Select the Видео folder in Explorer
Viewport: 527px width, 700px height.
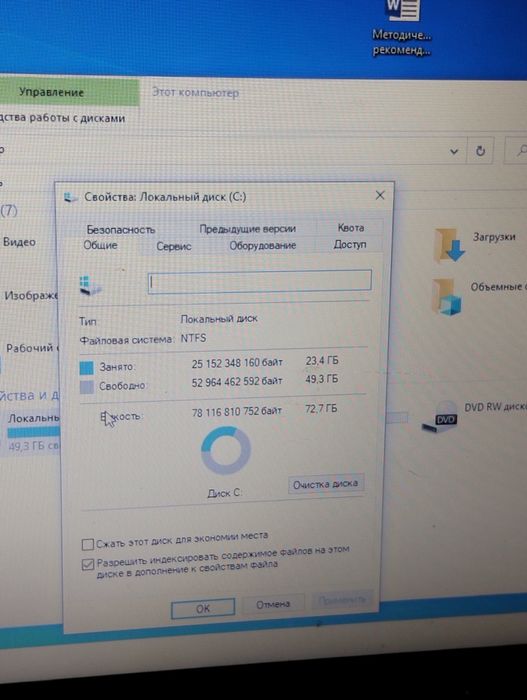19,242
